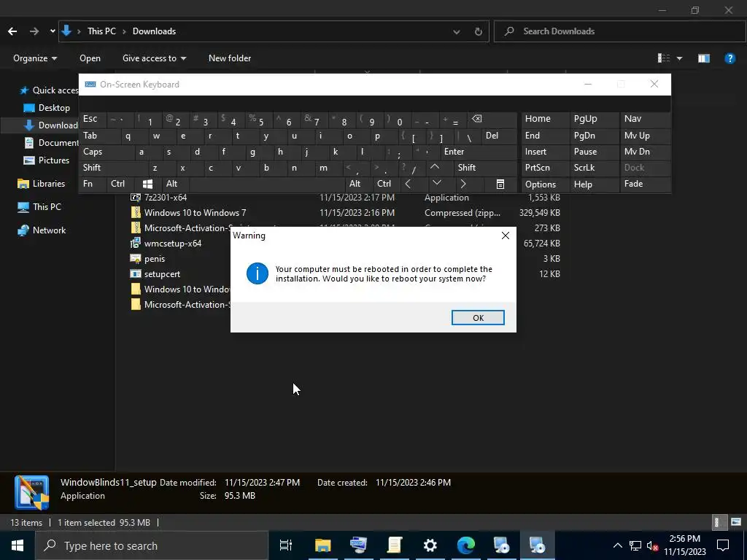747x560 pixels.
Task: Select the 7z2301-x64 file
Action: [x=166, y=197]
